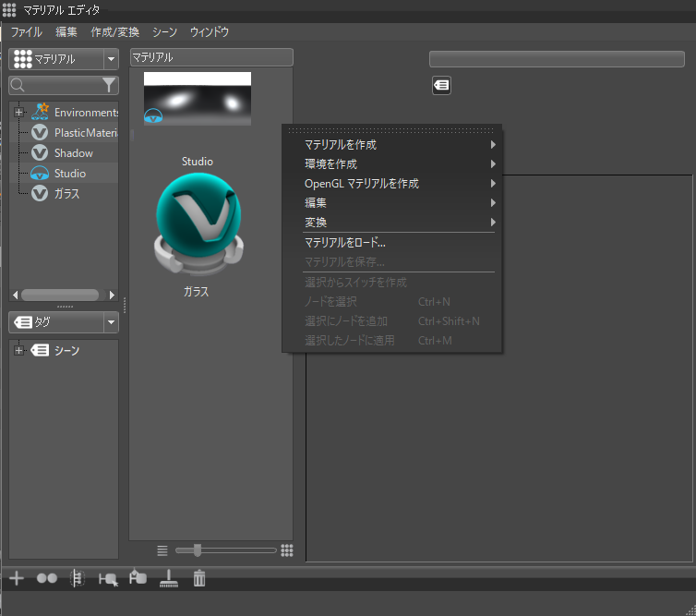696x616 pixels.
Task: Select the PlasticMateri tree row text
Action: click(x=86, y=133)
